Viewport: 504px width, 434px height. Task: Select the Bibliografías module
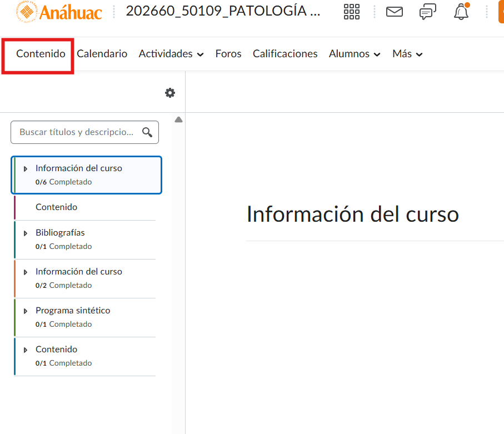pyautogui.click(x=85, y=240)
